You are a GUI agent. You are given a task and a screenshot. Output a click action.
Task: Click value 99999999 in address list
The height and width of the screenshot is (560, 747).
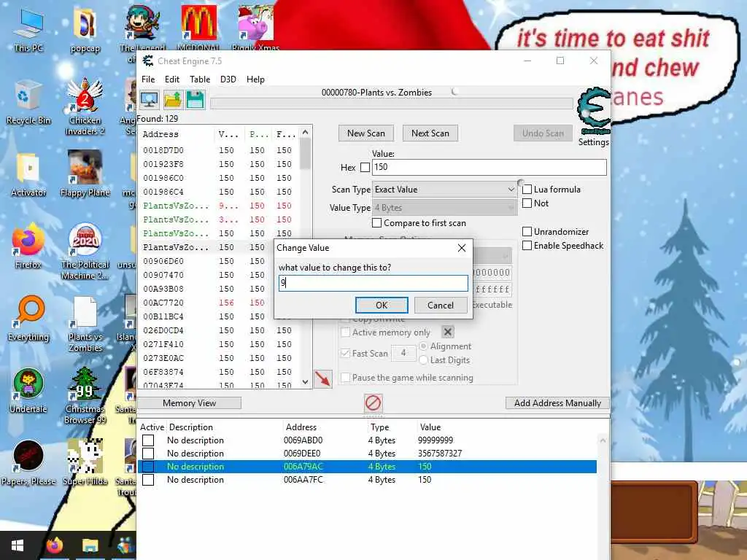coord(436,440)
